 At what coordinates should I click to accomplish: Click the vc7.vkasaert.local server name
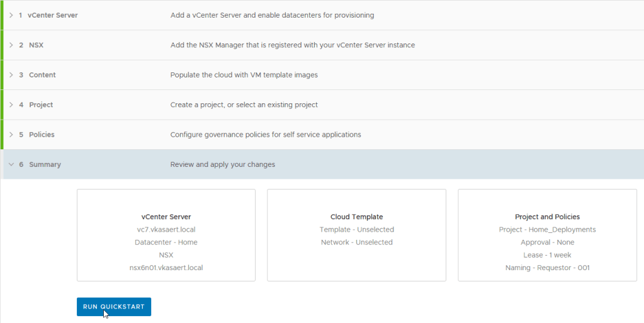pos(166,230)
